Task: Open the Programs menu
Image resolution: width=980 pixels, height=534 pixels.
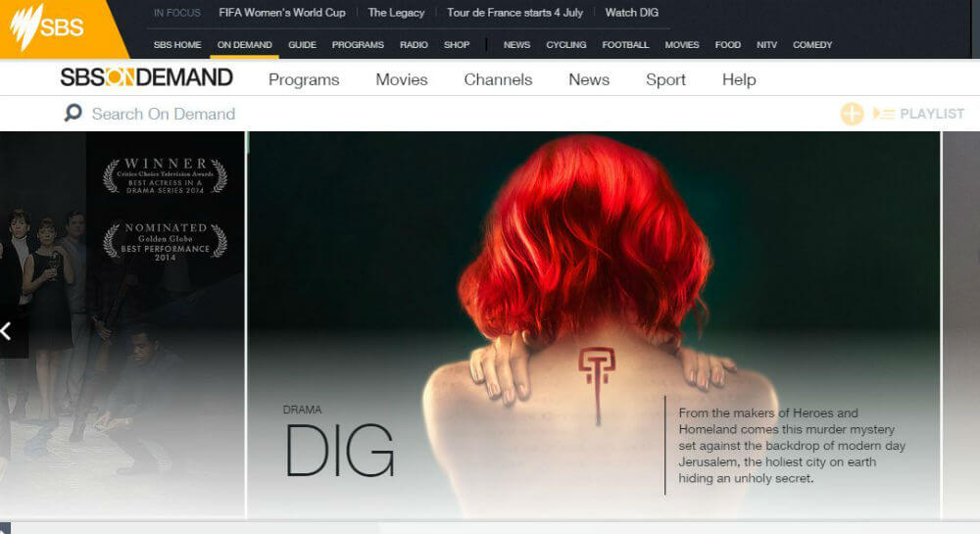Action: pyautogui.click(x=304, y=79)
